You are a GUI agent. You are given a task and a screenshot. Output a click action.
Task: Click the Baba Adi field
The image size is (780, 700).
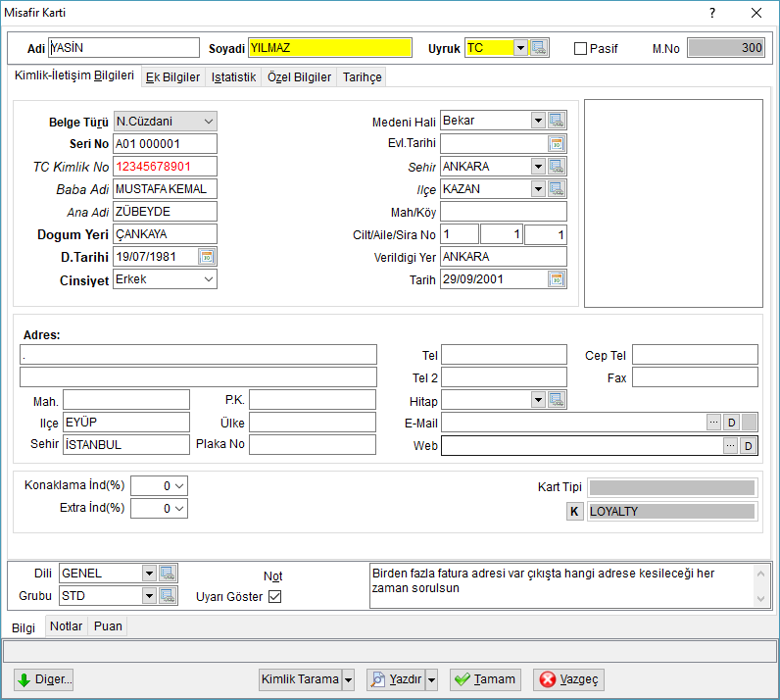click(166, 189)
